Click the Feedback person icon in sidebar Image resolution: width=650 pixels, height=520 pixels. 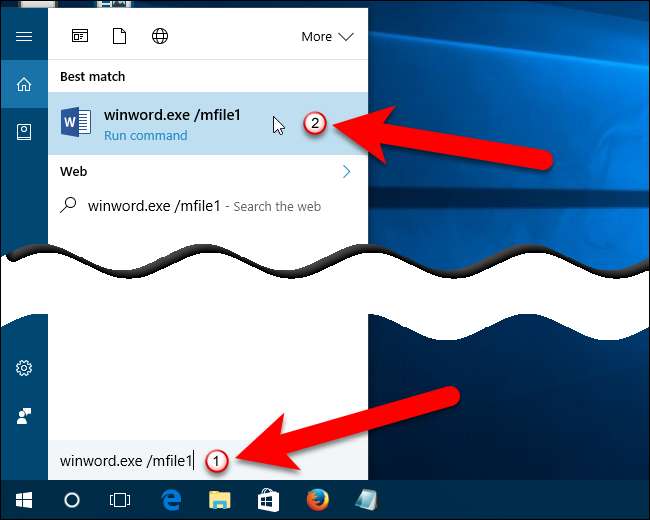pos(24,416)
